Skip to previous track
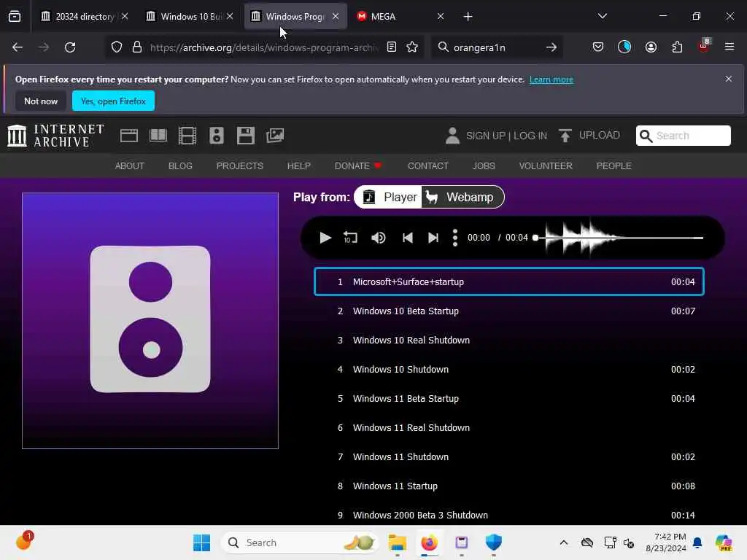 pos(407,238)
